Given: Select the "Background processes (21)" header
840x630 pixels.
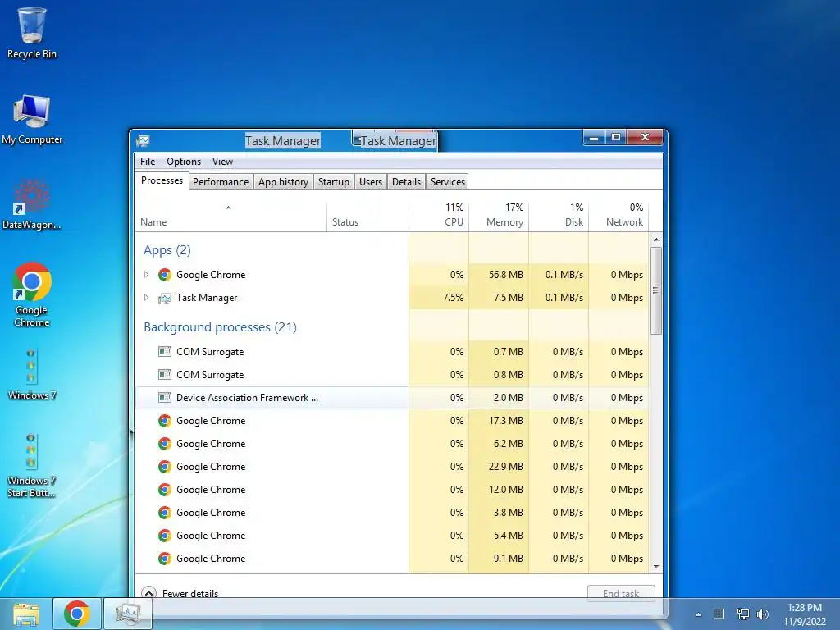Looking at the screenshot, I should [220, 327].
